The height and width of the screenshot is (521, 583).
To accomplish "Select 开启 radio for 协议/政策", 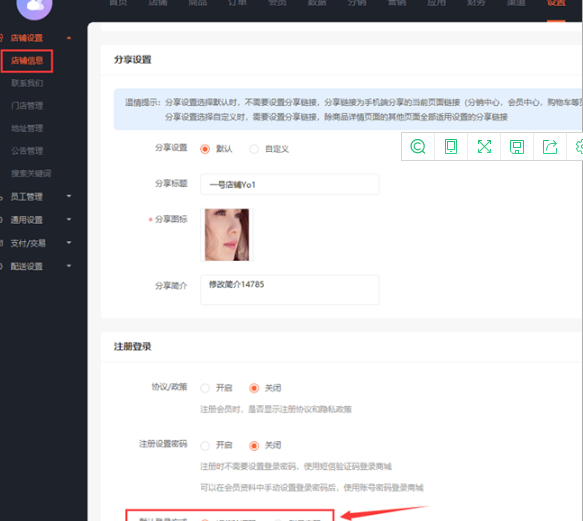I will point(205,388).
